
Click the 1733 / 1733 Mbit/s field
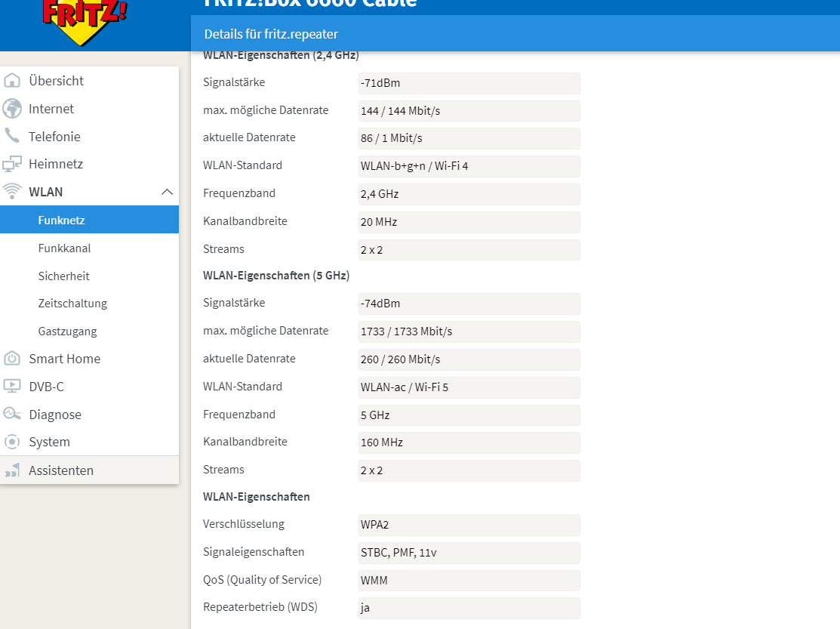pos(469,331)
